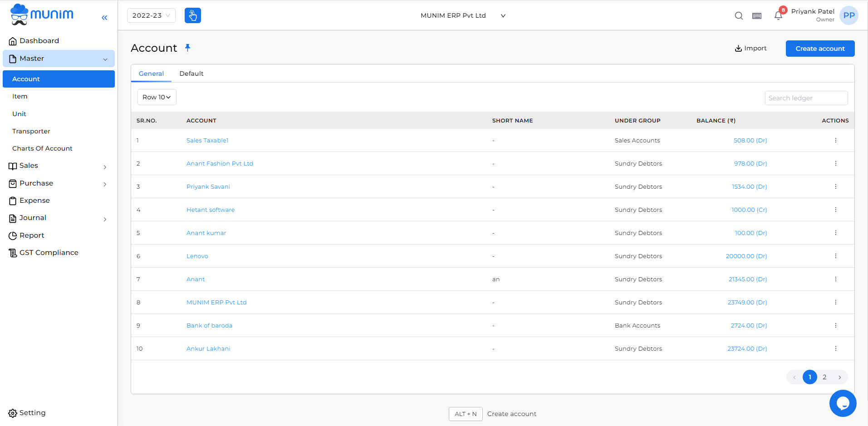Open the Ankur Lakhani account
This screenshot has width=868, height=426.
208,349
